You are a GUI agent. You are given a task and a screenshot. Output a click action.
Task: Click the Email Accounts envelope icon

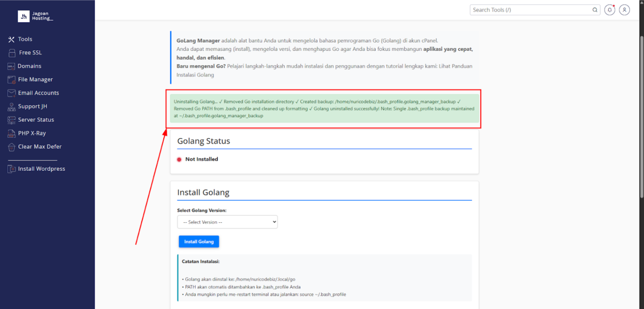pyautogui.click(x=12, y=93)
